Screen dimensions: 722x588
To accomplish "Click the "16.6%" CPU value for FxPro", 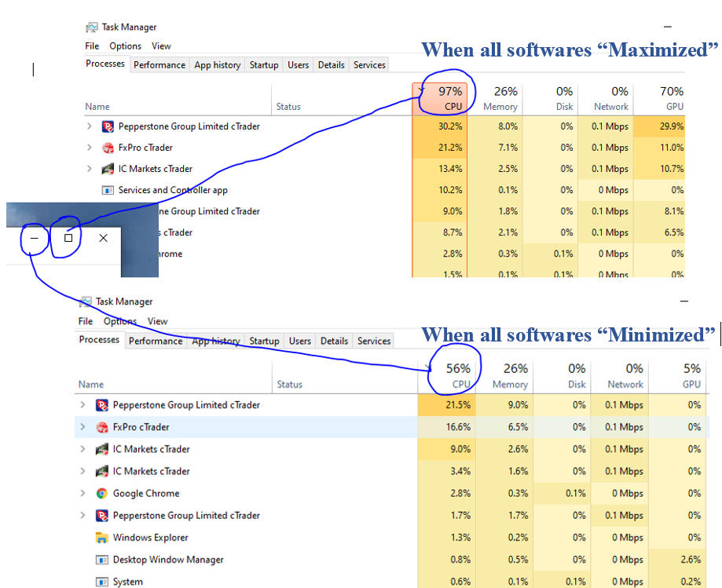I will click(458, 427).
